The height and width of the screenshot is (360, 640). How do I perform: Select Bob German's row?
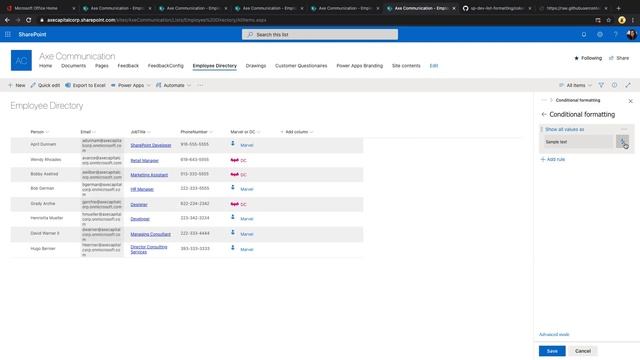pos(187,189)
